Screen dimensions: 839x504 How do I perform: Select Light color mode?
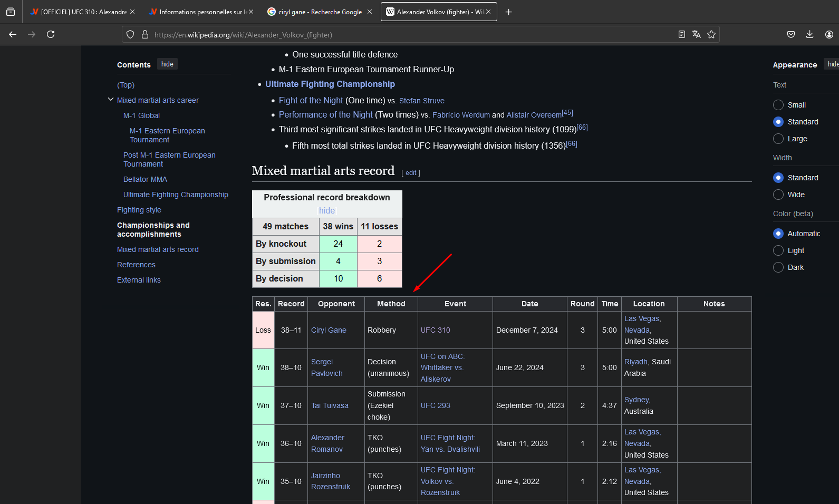pos(778,250)
